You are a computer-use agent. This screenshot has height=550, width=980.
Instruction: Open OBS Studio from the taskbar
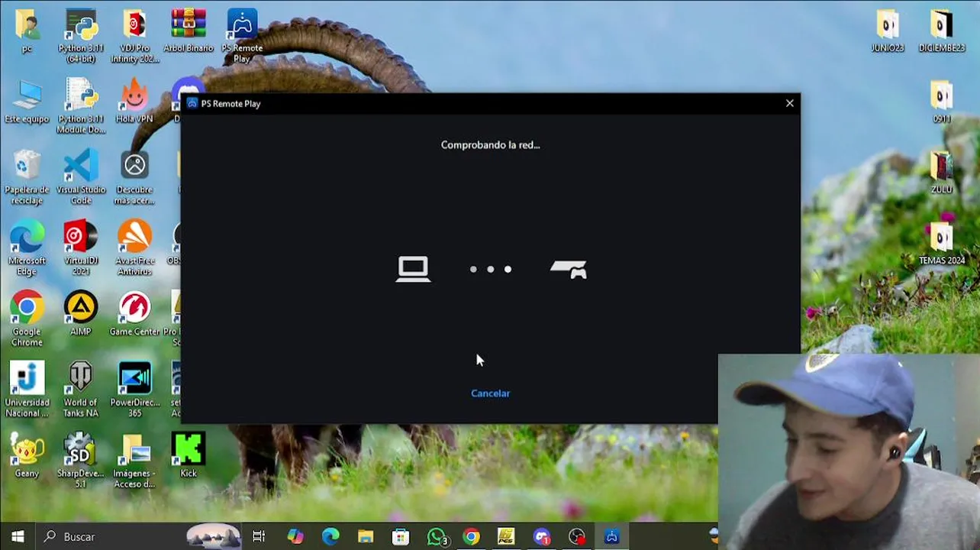pos(577,536)
